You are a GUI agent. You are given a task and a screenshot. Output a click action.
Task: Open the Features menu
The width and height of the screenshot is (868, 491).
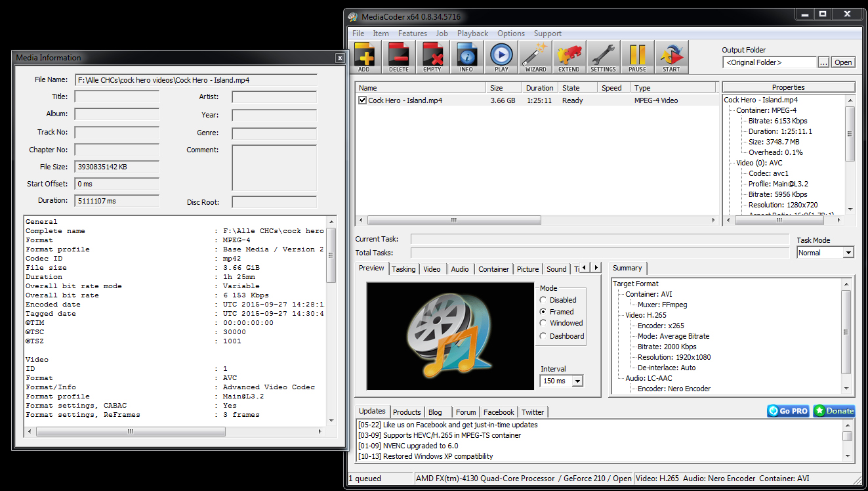coord(413,33)
